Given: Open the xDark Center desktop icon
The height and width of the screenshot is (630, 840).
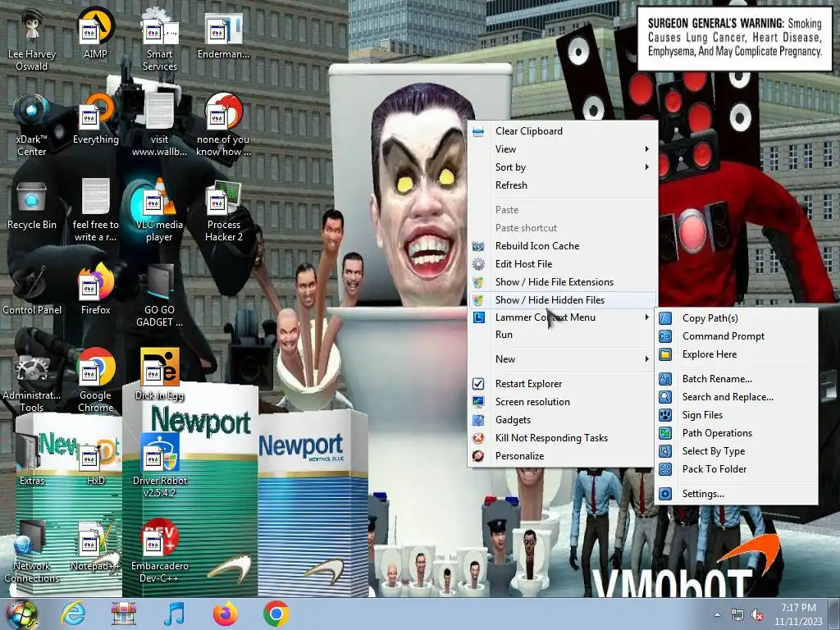Looking at the screenshot, I should pyautogui.click(x=32, y=126).
